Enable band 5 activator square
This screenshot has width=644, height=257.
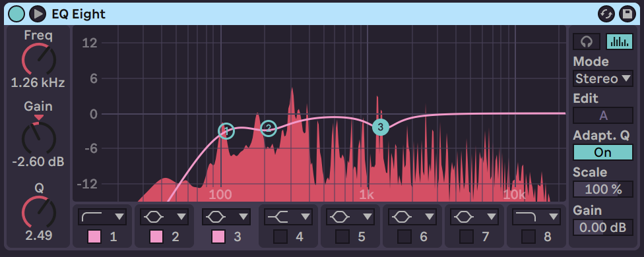(342, 237)
